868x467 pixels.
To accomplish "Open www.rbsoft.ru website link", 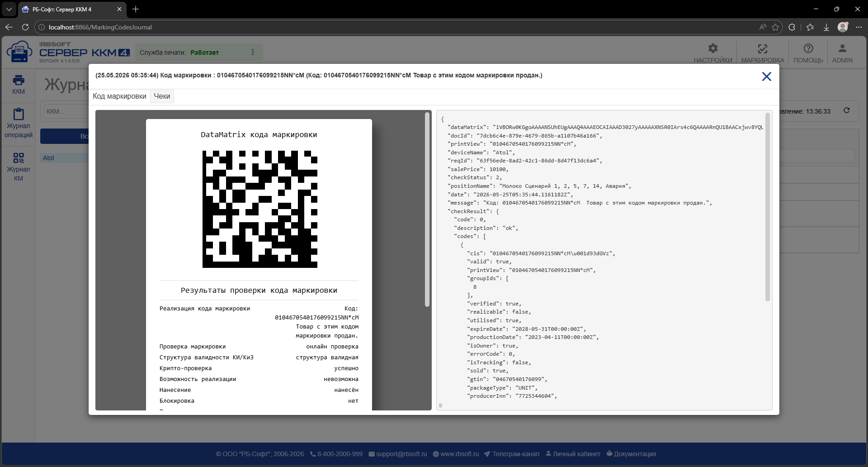I will [x=456, y=454].
